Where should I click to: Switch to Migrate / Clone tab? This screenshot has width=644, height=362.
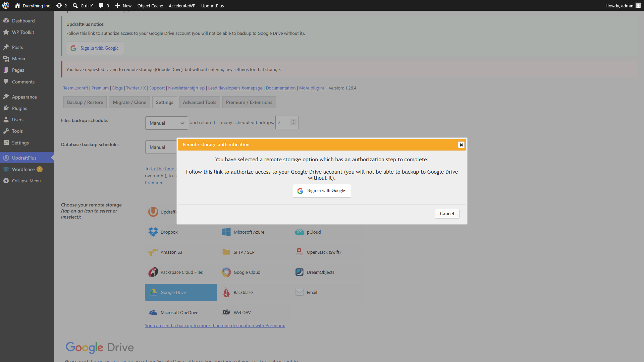[x=129, y=102]
